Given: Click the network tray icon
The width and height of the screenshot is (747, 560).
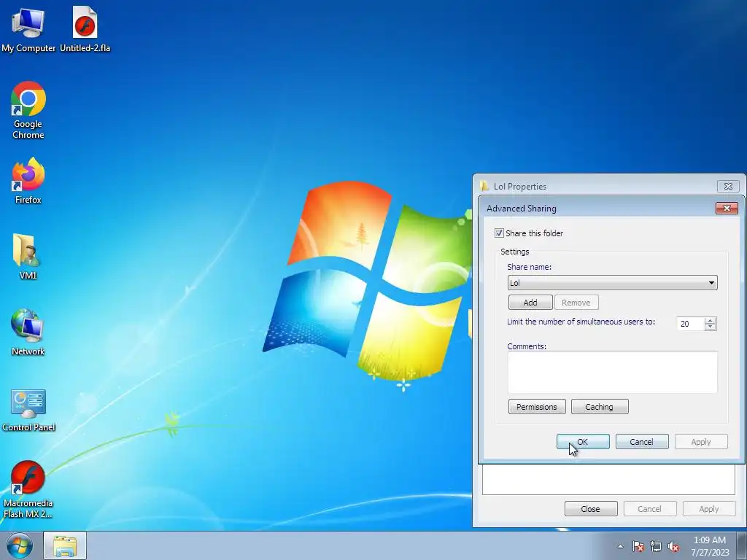Looking at the screenshot, I should pos(656,547).
